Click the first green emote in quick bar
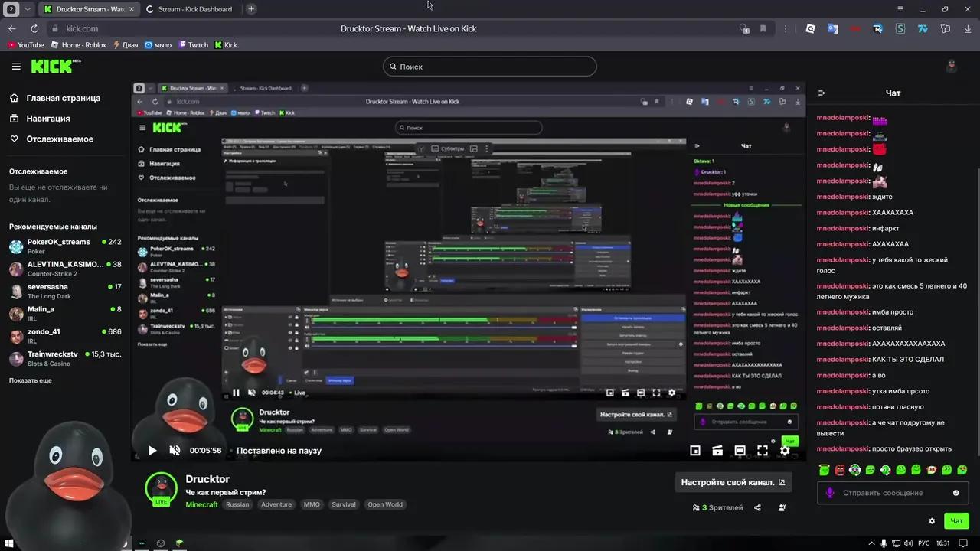 (825, 470)
